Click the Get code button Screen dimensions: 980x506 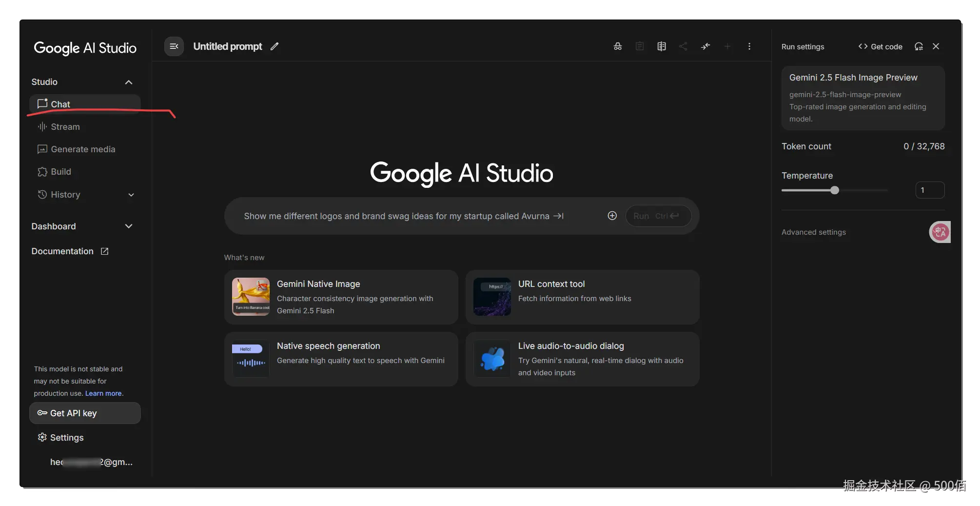[x=880, y=46]
